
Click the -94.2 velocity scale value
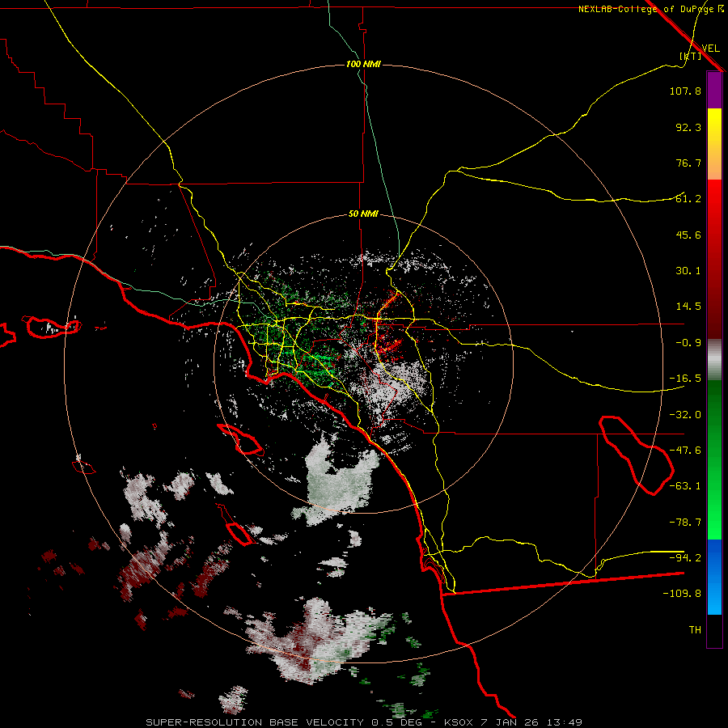685,558
